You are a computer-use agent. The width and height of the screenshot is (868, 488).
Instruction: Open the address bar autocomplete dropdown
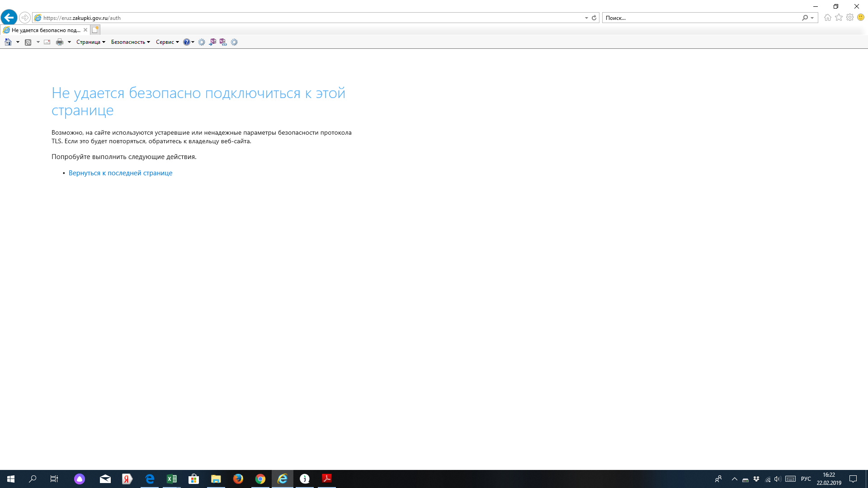point(586,18)
